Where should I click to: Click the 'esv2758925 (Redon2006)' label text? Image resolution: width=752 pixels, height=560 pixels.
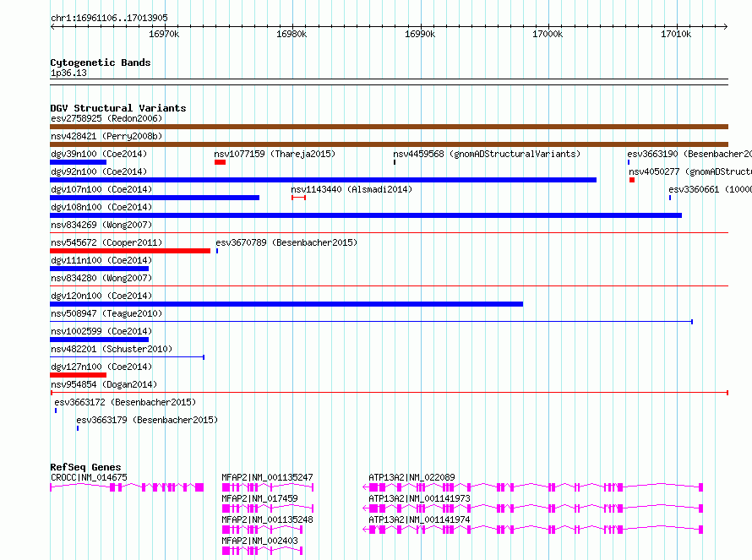pos(106,118)
